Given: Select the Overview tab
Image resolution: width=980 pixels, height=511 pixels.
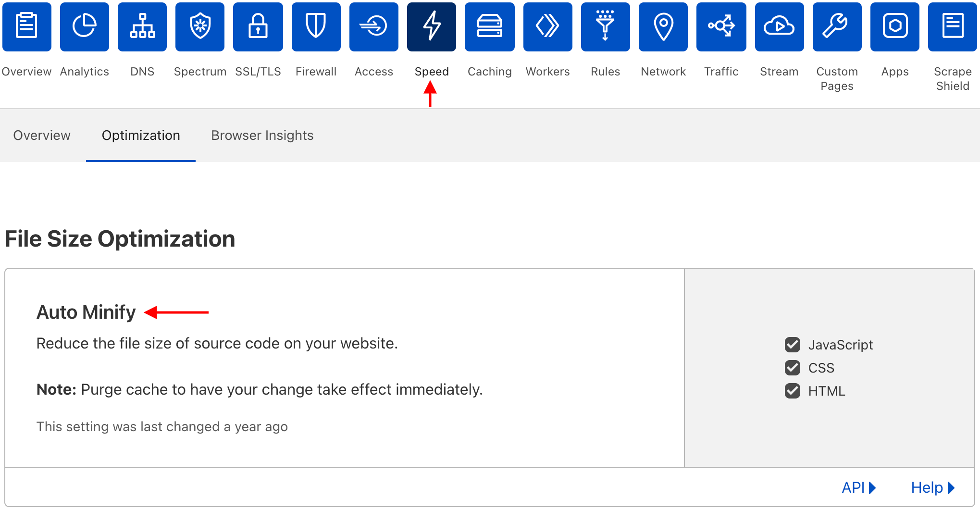Looking at the screenshot, I should (42, 135).
